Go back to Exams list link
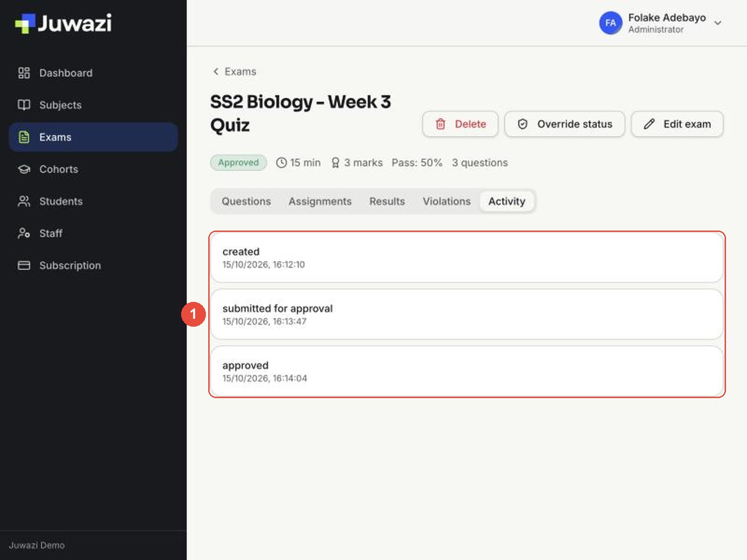747x560 pixels. [x=234, y=71]
